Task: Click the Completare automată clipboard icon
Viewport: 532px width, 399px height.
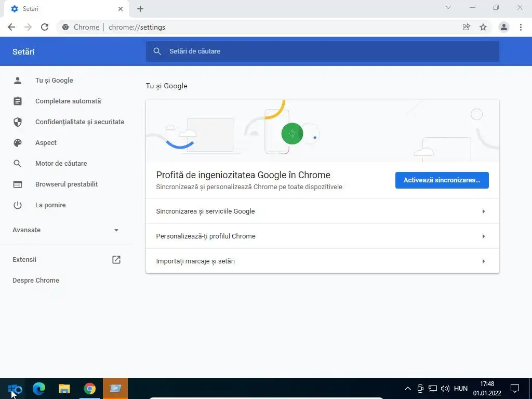Action: [18, 101]
